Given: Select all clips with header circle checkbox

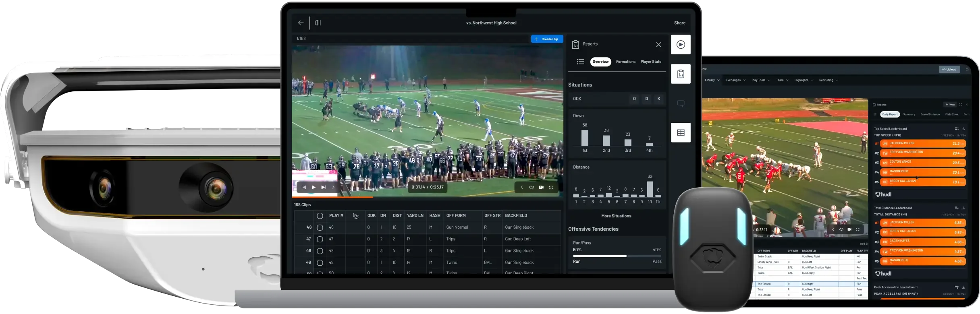Looking at the screenshot, I should click(x=320, y=216).
